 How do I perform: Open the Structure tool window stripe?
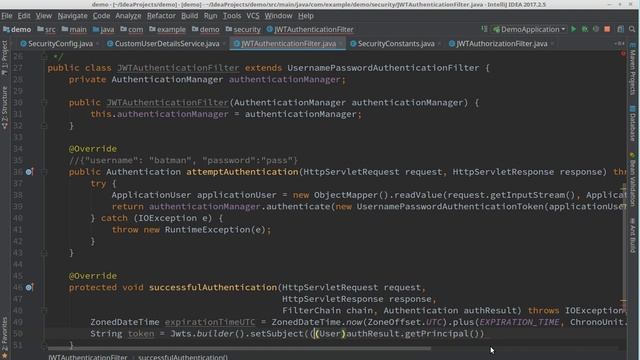[x=4, y=108]
